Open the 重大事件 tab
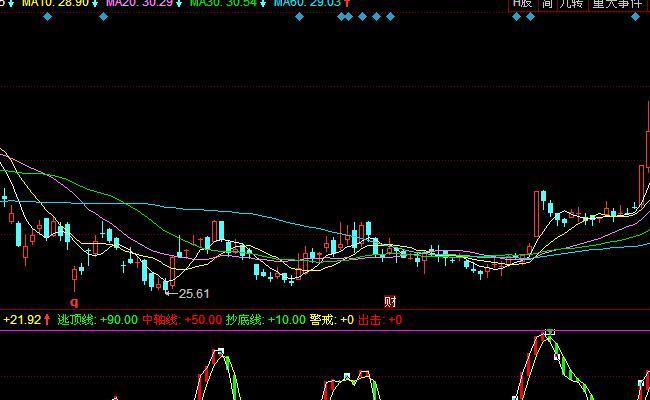 pos(618,4)
